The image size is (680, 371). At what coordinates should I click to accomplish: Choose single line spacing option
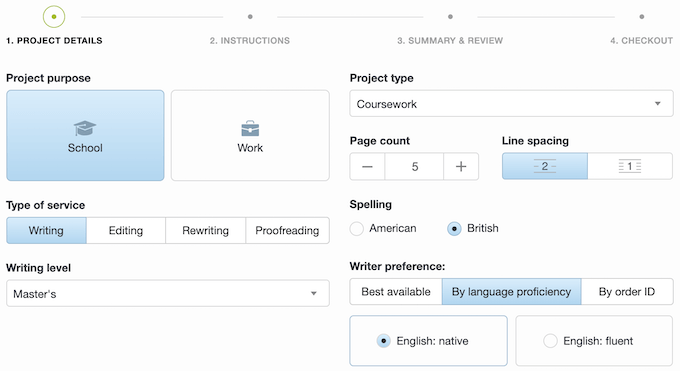(630, 166)
